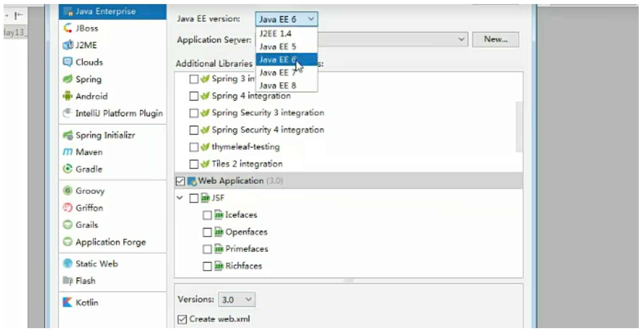Select the Maven project type label
Viewport: 644px width, 333px height.
[x=89, y=152]
